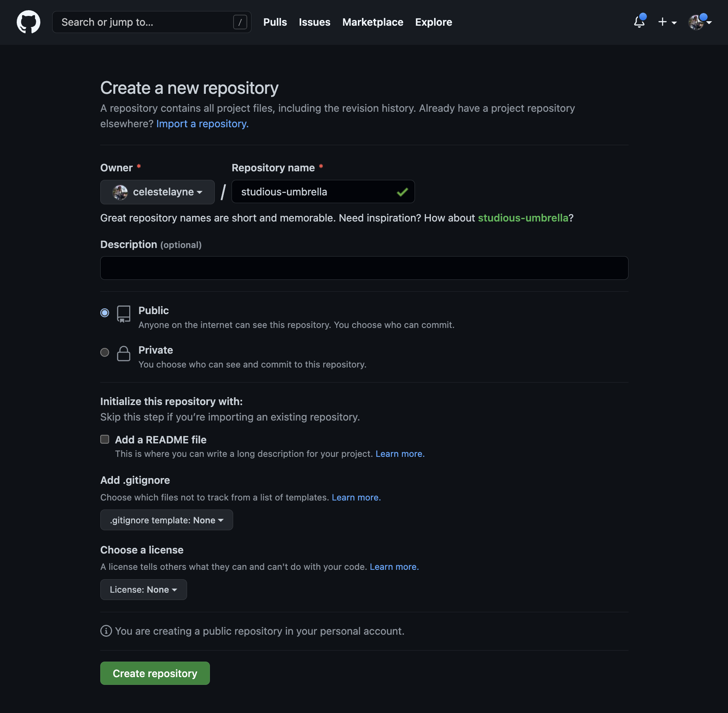Open the notifications bell
Screen dimensions: 728x713
coord(640,22)
